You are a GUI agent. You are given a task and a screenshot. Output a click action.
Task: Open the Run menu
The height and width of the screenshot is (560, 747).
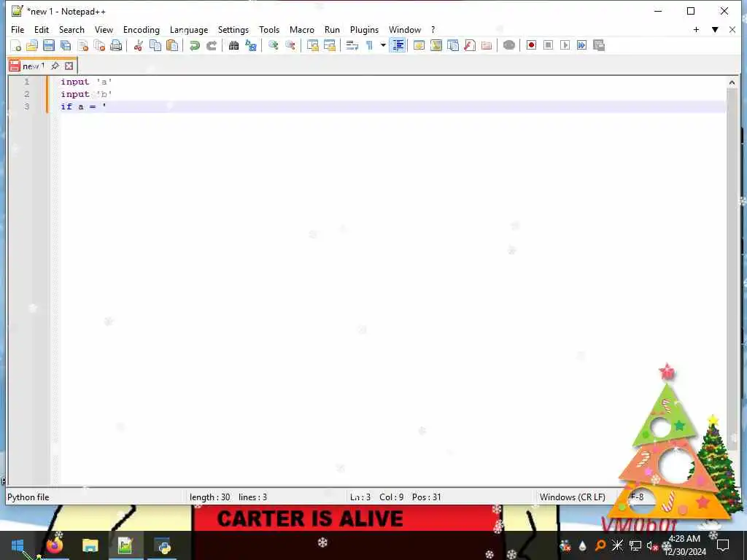click(x=332, y=29)
